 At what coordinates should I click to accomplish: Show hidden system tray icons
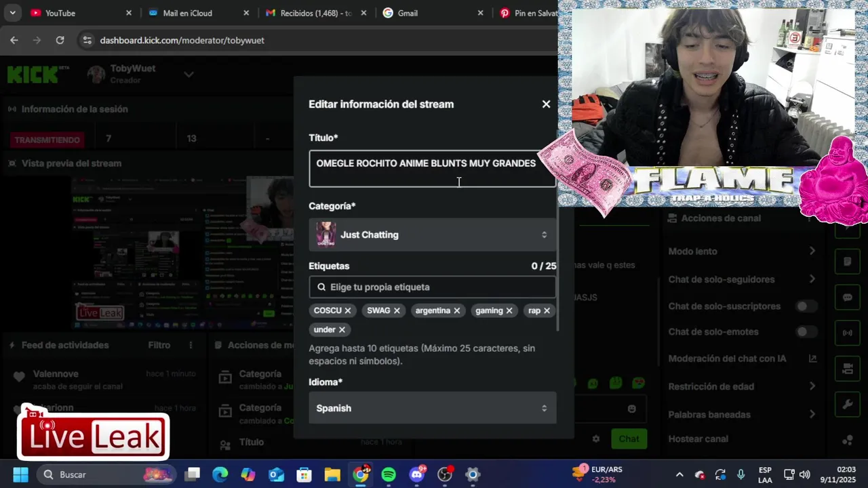pos(679,475)
